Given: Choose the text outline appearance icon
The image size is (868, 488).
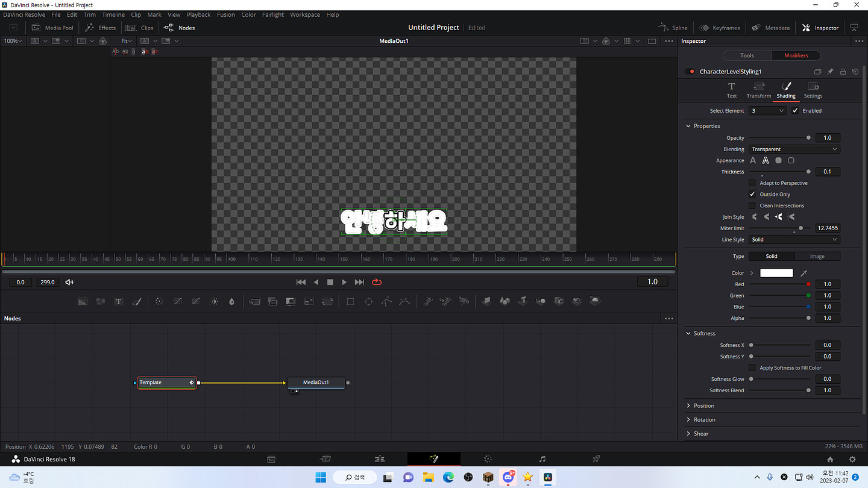Looking at the screenshot, I should click(766, 160).
